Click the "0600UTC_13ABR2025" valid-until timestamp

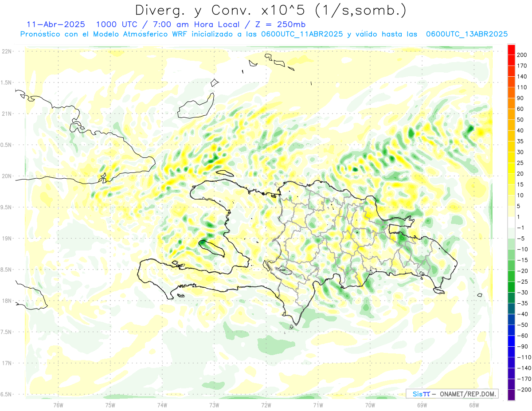466,34
